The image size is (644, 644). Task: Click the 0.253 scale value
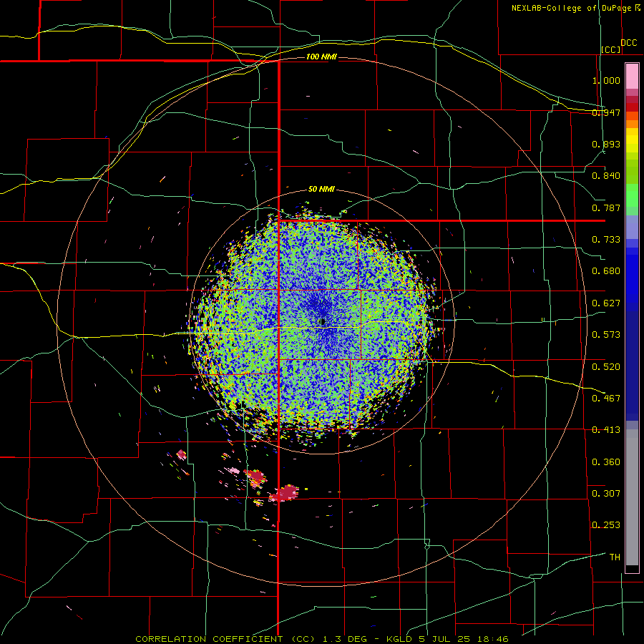pos(606,525)
